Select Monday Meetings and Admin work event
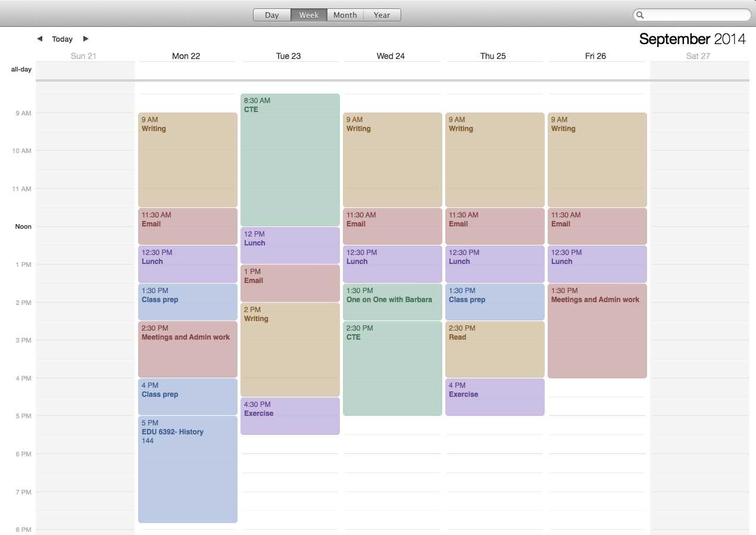 pos(188,349)
